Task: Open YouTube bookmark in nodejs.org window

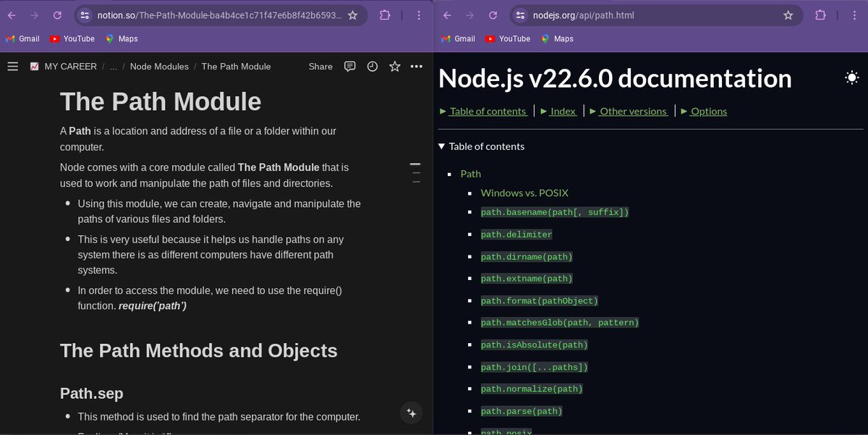Action: pyautogui.click(x=508, y=38)
